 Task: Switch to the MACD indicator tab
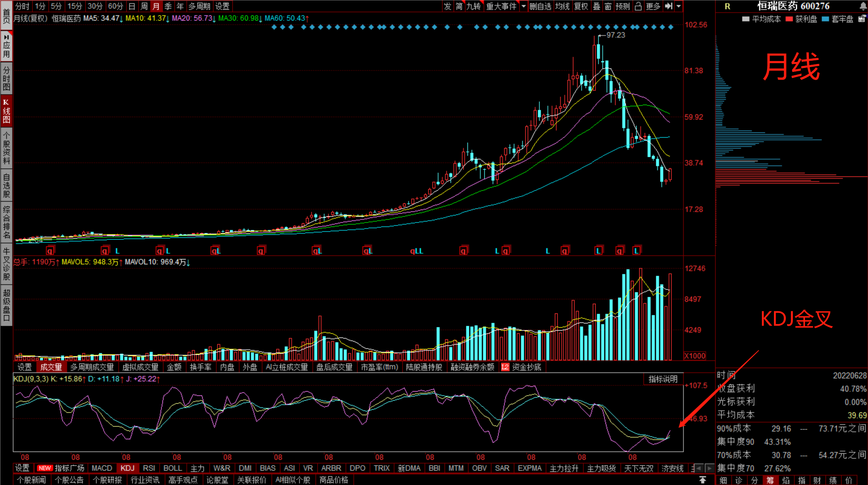102,468
